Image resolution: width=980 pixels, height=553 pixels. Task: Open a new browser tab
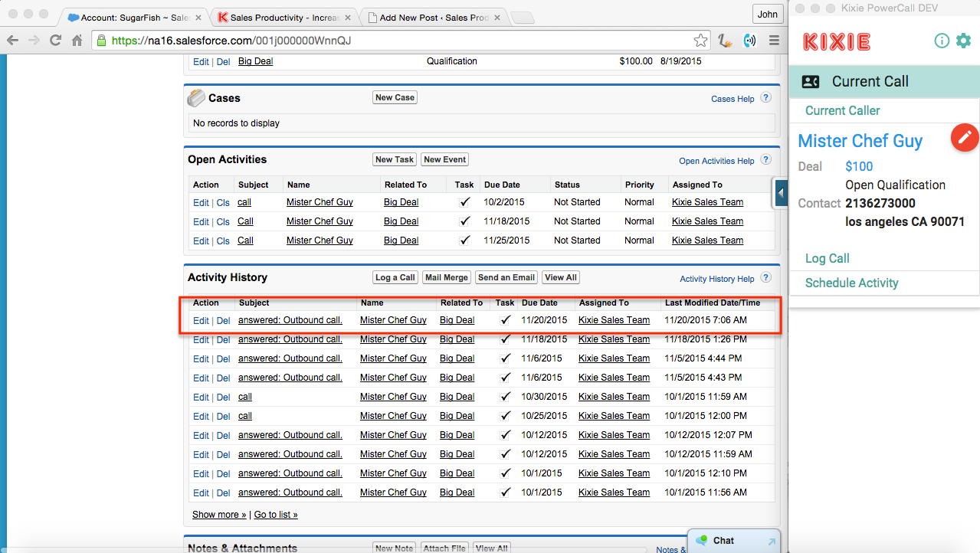(522, 18)
